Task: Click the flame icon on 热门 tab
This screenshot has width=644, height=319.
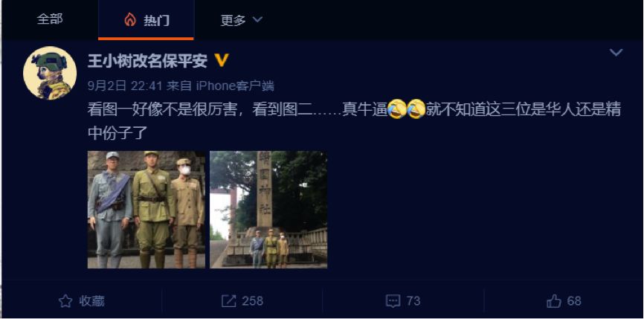Action: [130, 19]
